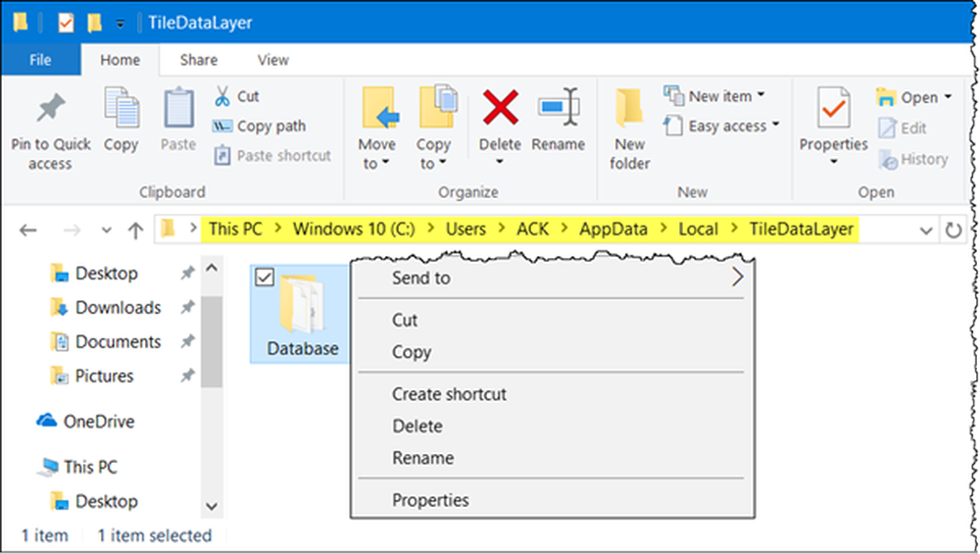Image resolution: width=980 pixels, height=554 pixels.
Task: Click Edit in the Open group
Action: pos(903,128)
